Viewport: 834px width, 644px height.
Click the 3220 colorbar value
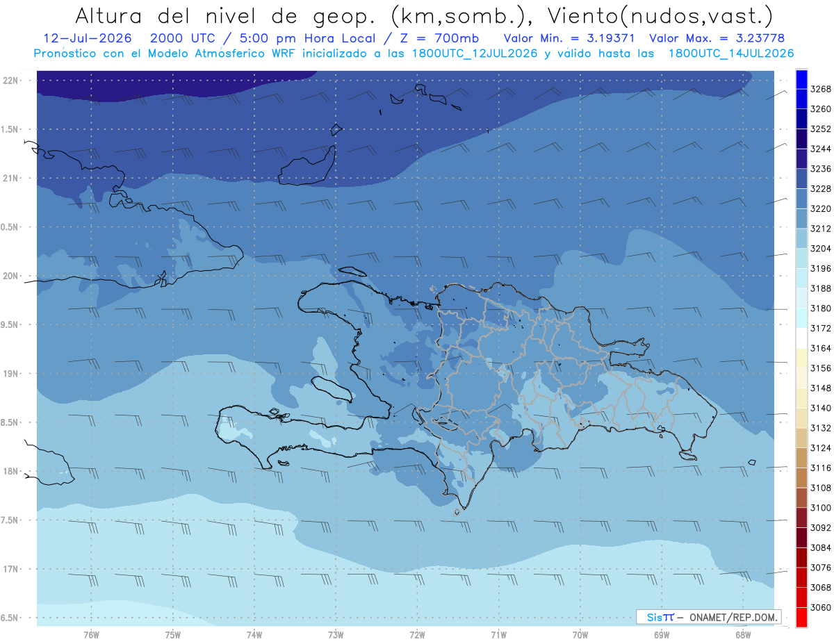(821, 208)
